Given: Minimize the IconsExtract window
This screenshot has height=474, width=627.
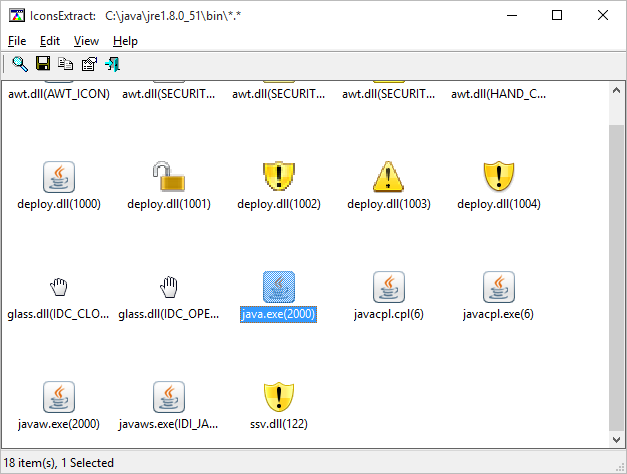Looking at the screenshot, I should tap(512, 15).
